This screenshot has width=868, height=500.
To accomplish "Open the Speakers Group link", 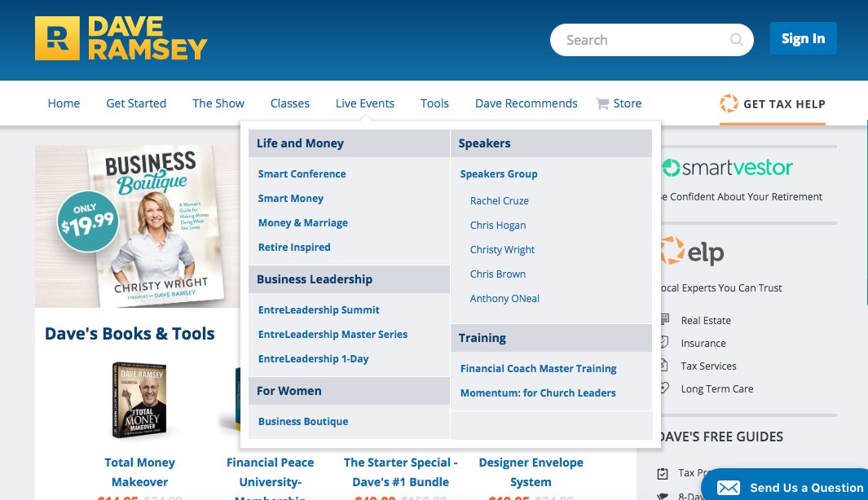I will (x=499, y=173).
